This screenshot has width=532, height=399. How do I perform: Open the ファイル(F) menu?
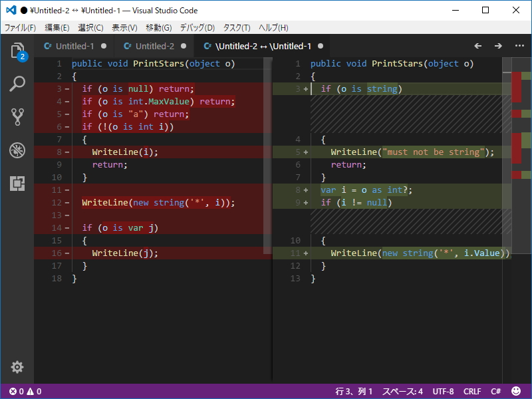tap(21, 27)
